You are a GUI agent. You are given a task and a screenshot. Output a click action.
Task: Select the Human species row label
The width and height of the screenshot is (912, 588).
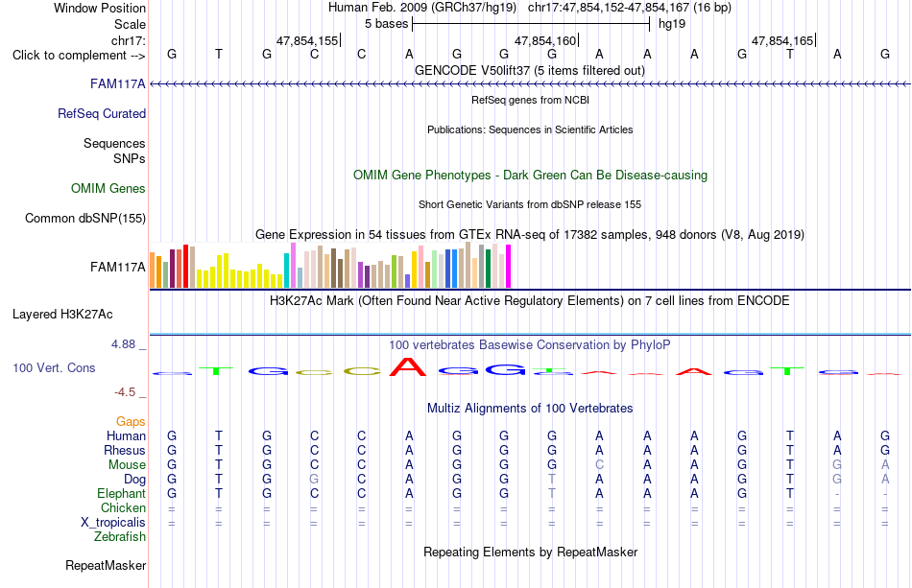(126, 435)
